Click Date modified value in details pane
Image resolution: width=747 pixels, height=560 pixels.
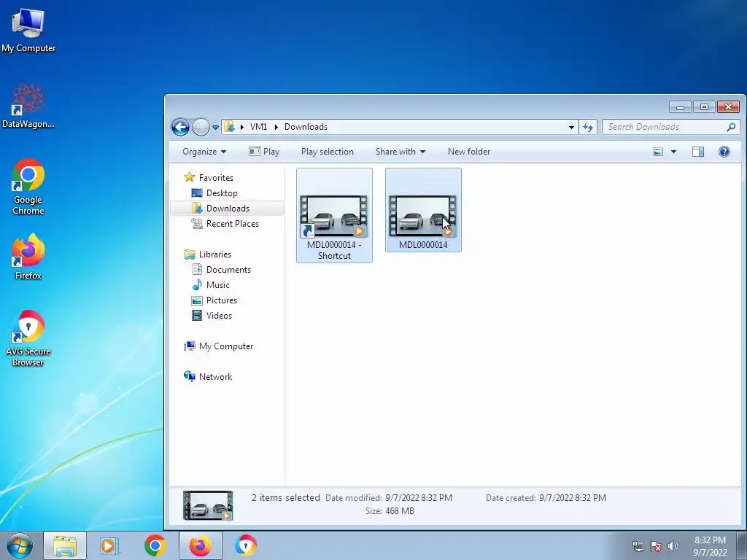tap(419, 497)
